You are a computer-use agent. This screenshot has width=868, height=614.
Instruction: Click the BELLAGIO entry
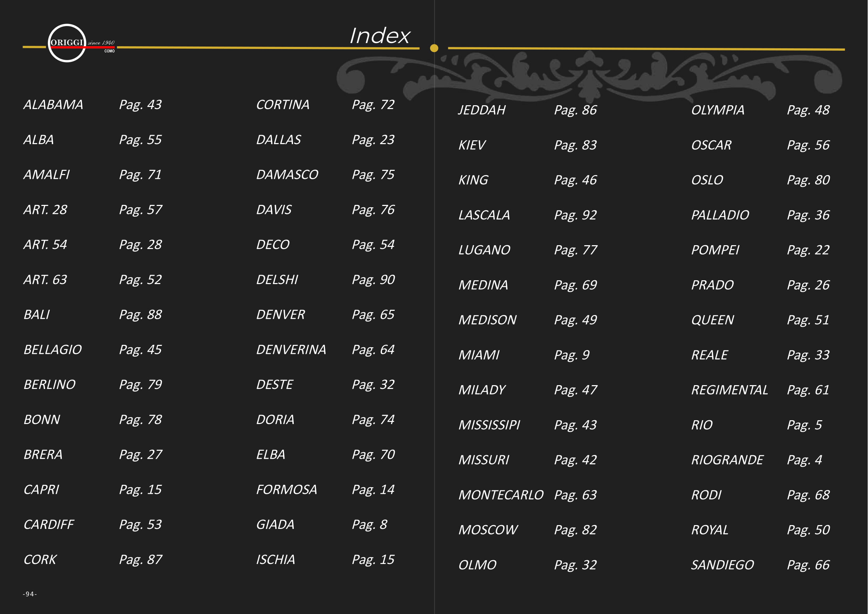tap(52, 350)
